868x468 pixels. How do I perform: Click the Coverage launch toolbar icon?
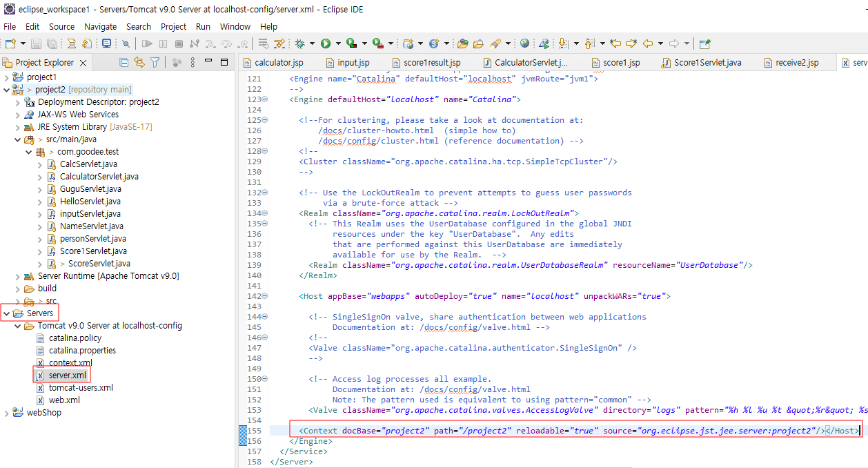click(x=351, y=43)
